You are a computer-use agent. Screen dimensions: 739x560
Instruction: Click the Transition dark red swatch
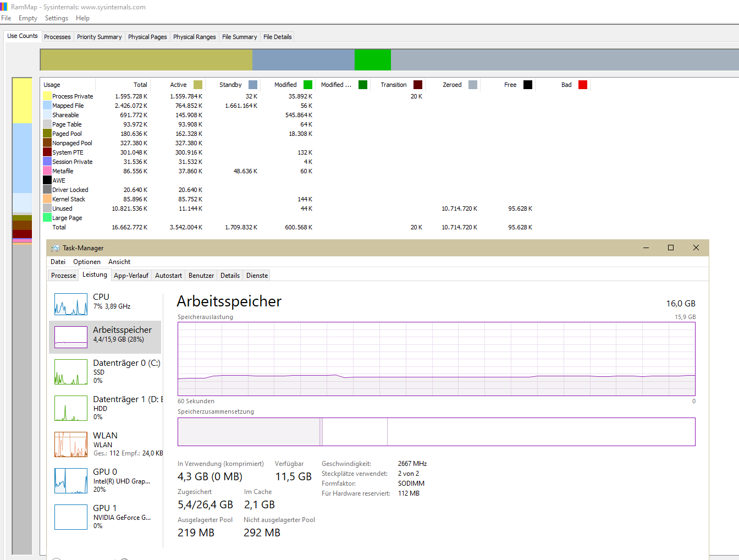418,85
